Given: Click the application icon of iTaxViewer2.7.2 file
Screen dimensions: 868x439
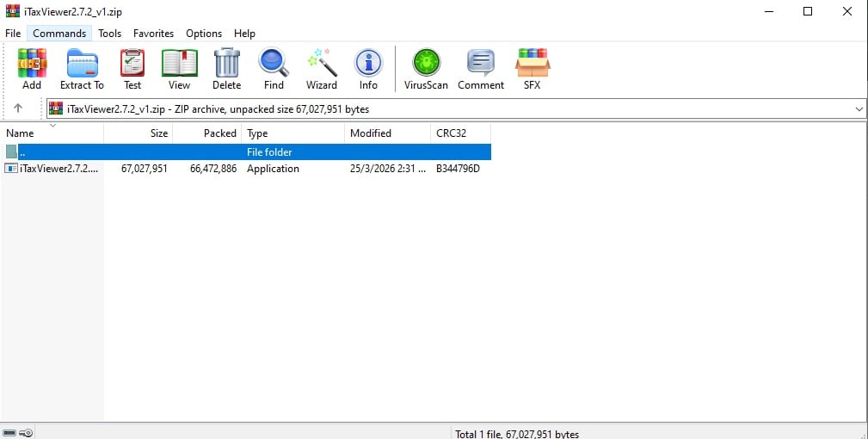Looking at the screenshot, I should coord(11,169).
